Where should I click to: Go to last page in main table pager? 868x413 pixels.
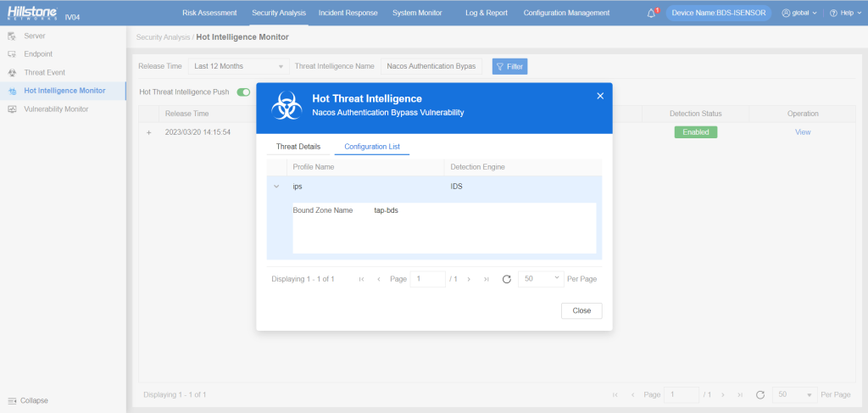click(740, 395)
